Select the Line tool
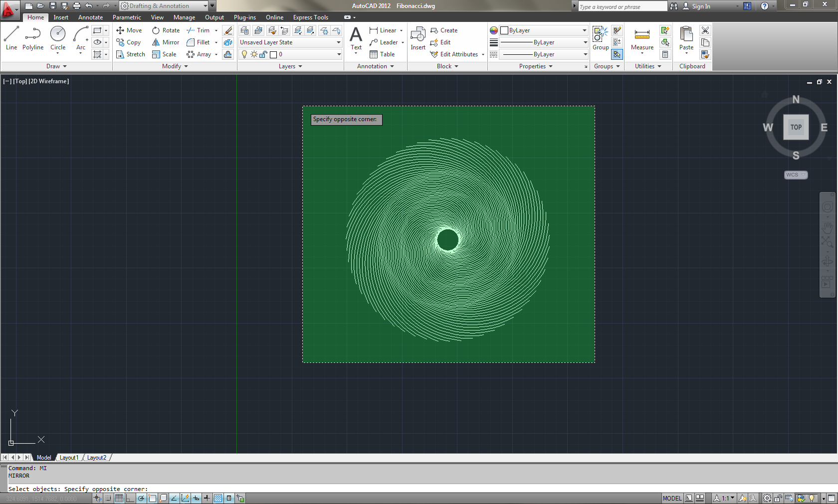 [x=11, y=38]
